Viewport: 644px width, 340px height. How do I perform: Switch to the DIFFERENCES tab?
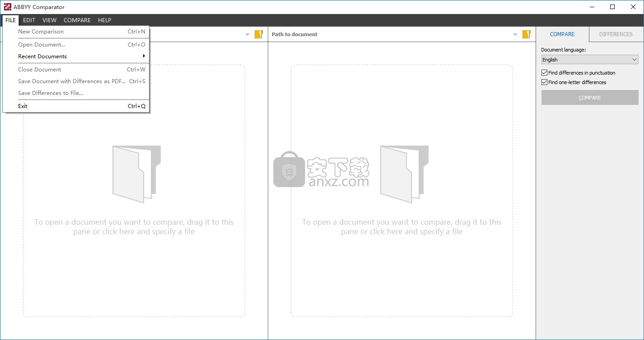(616, 34)
